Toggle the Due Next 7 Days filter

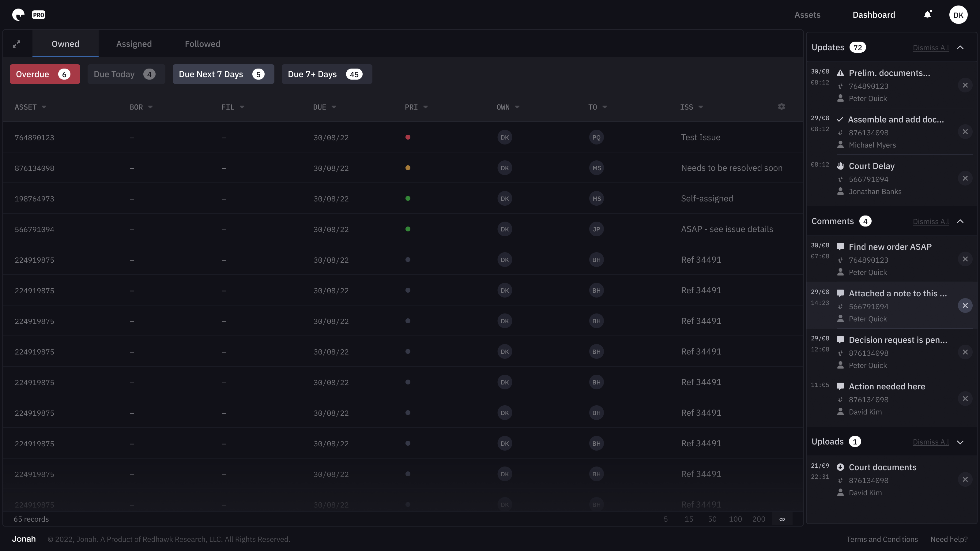pyautogui.click(x=223, y=74)
